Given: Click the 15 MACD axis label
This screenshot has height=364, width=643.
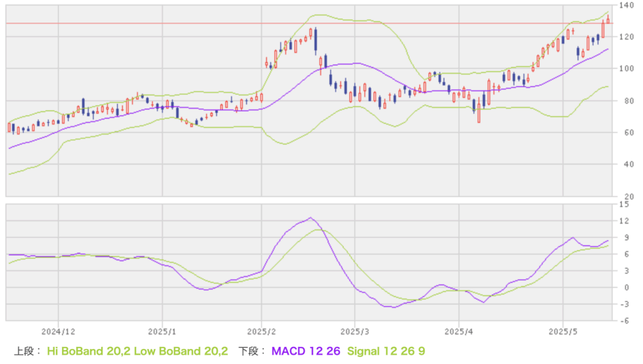Looking at the screenshot, I should (624, 205).
